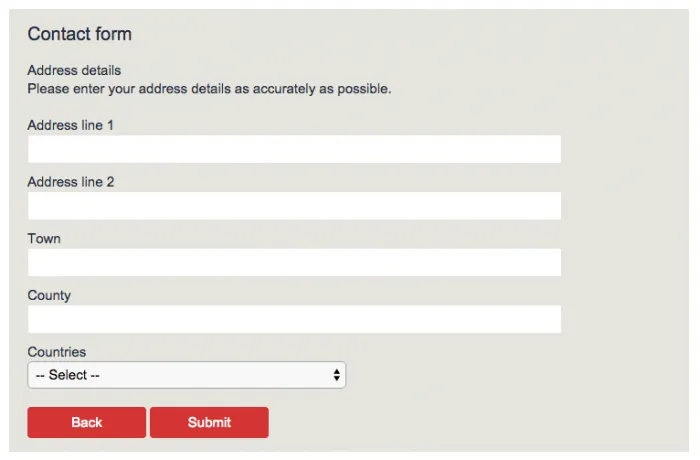This screenshot has height=460, width=700.
Task: Select the County input field
Action: coord(294,320)
